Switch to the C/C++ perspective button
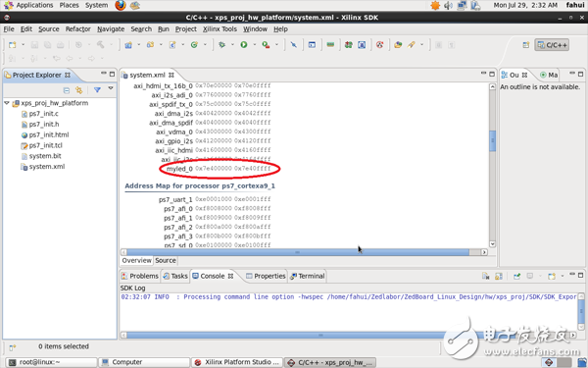 point(552,45)
